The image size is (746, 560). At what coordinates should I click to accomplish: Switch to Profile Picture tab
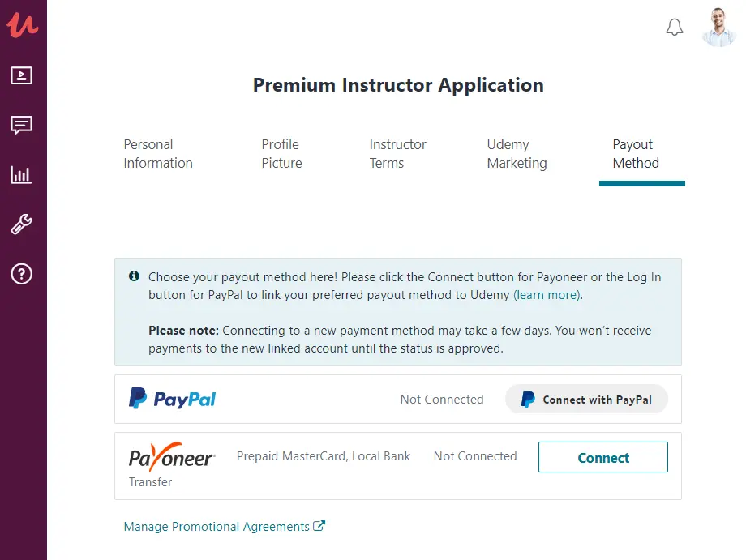(281, 154)
